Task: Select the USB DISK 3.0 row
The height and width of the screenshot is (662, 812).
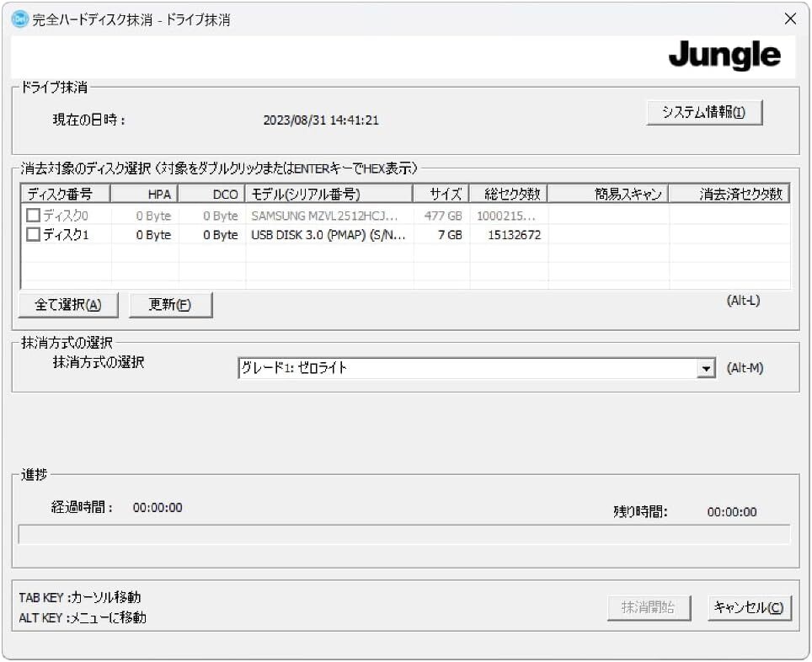Action: tap(329, 235)
